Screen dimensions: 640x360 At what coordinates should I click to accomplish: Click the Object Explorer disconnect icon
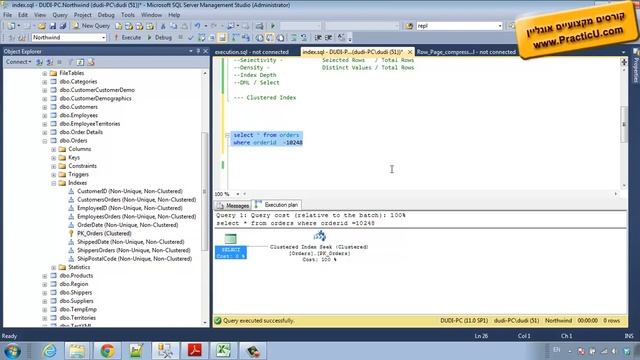pos(49,62)
